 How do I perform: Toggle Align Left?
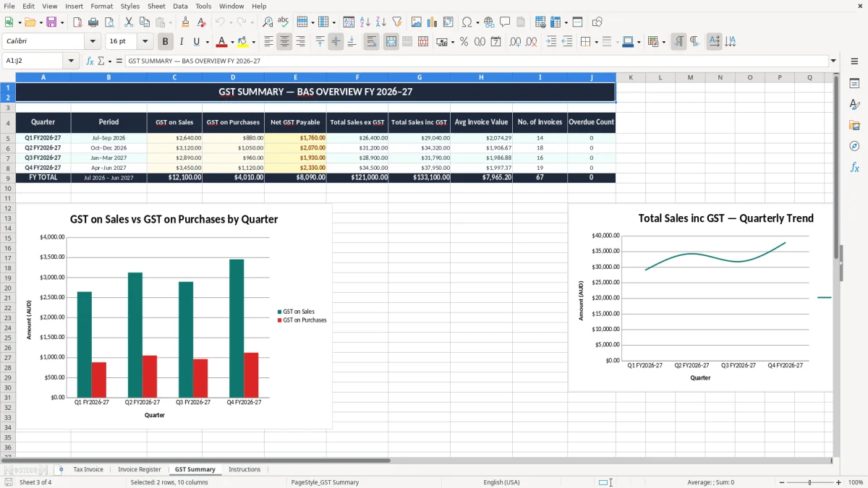point(269,42)
